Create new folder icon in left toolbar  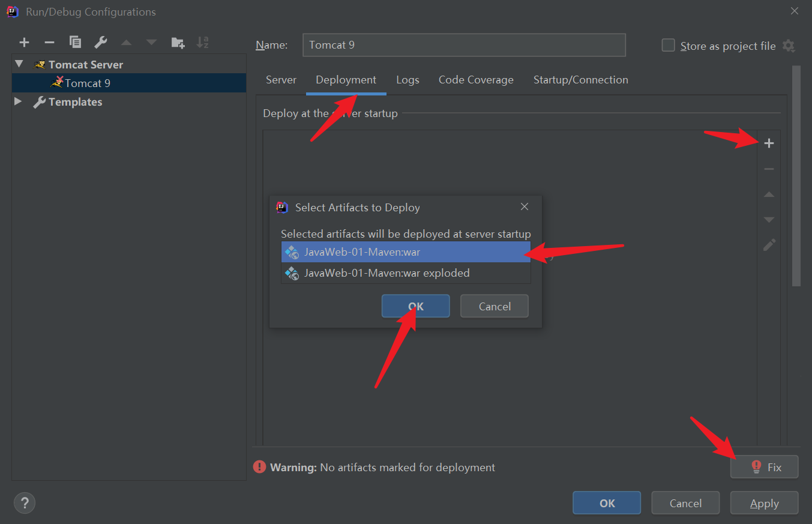click(x=178, y=42)
